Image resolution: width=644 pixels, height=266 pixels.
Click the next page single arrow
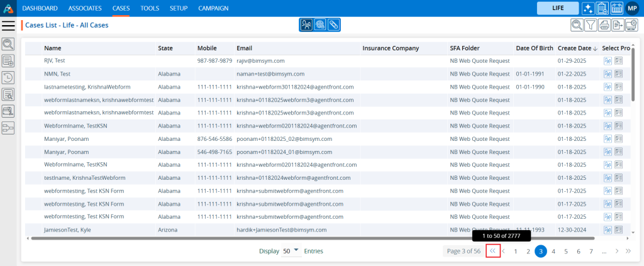click(617, 251)
